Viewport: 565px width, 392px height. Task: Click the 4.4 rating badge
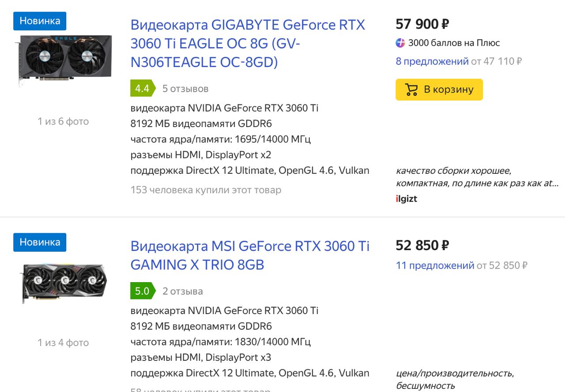pos(143,89)
